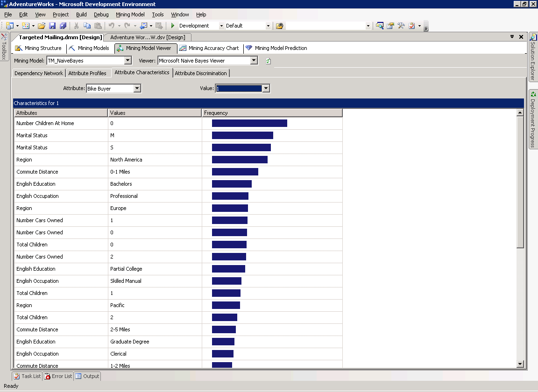Click the Undo arrow icon
538x392 pixels.
112,26
